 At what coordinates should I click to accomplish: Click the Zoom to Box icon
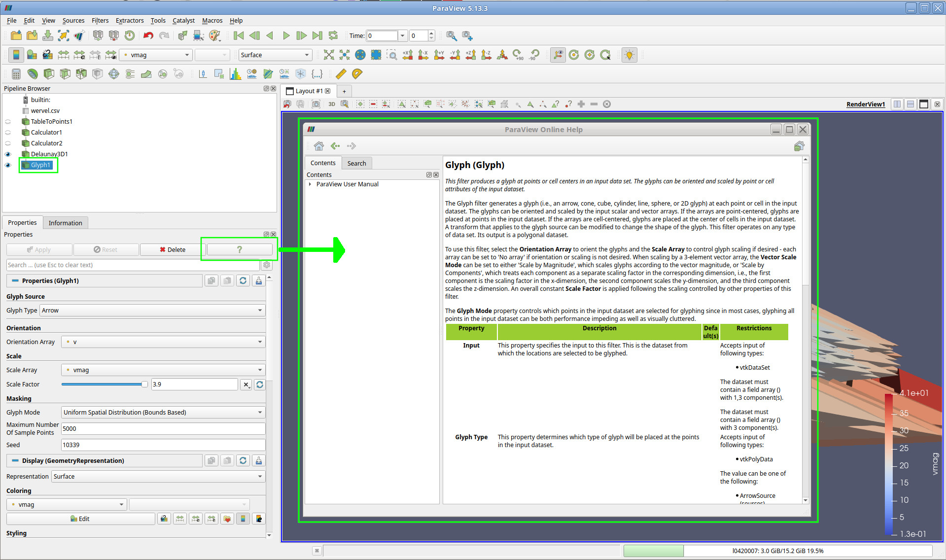[x=392, y=55]
